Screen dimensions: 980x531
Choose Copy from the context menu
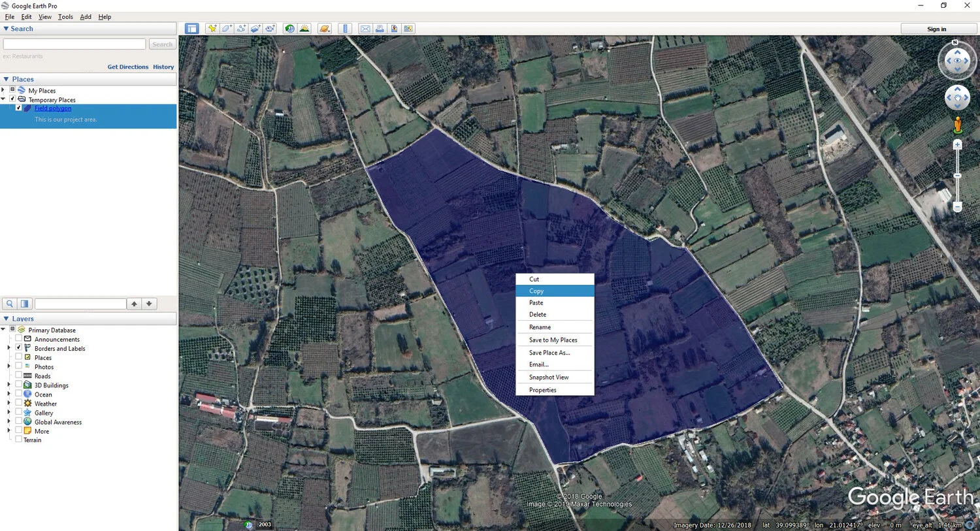pyautogui.click(x=555, y=291)
